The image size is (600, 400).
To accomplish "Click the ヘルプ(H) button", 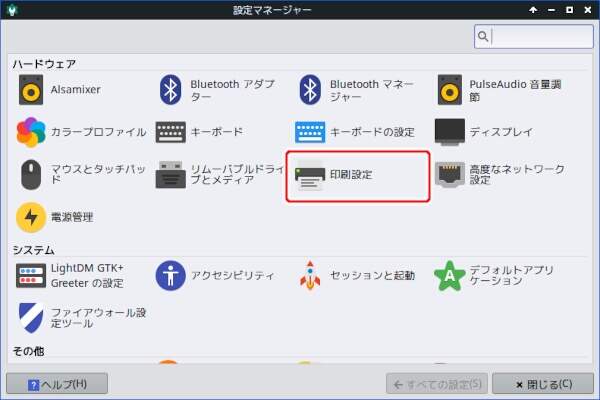I will pos(57,384).
